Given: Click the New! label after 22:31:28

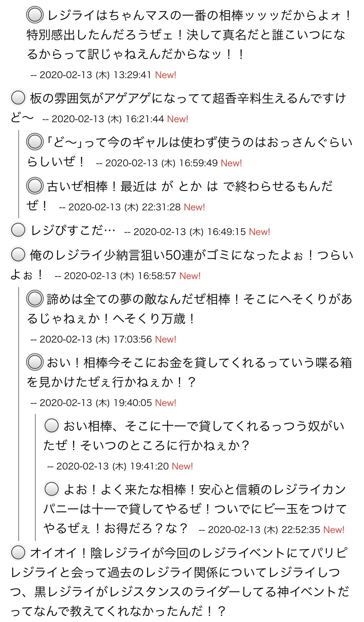Looking at the screenshot, I should tap(194, 207).
